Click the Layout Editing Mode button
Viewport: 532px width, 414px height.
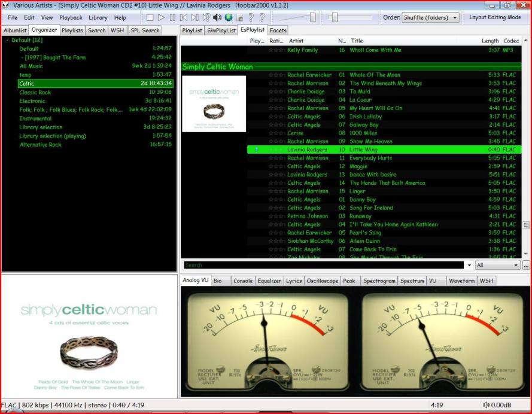click(x=495, y=17)
